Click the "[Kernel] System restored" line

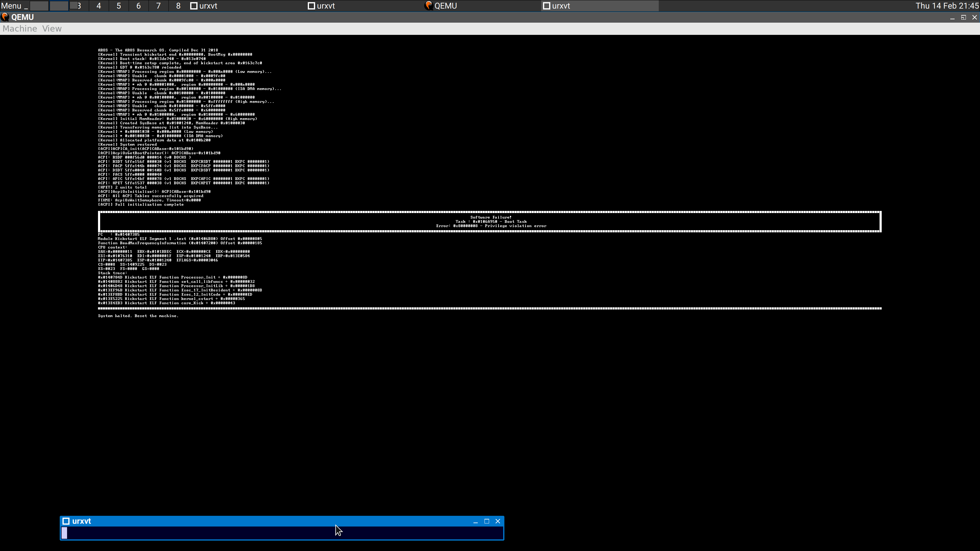[x=127, y=144]
